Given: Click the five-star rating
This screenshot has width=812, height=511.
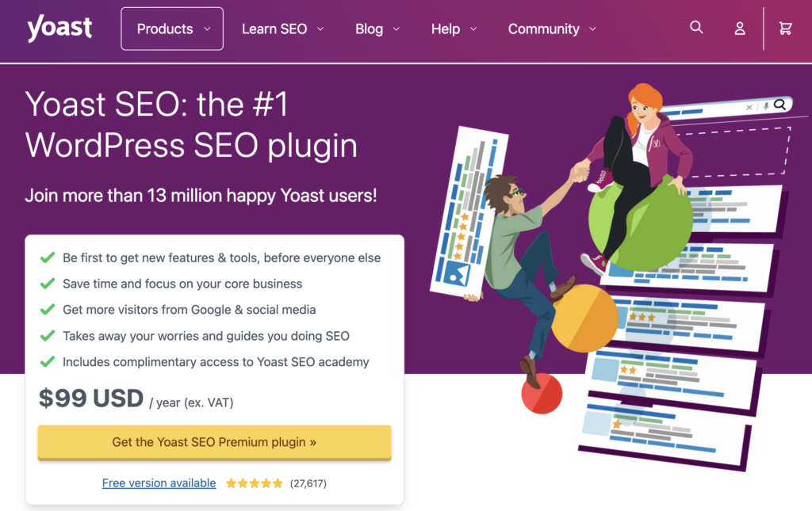Looking at the screenshot, I should pos(255,483).
